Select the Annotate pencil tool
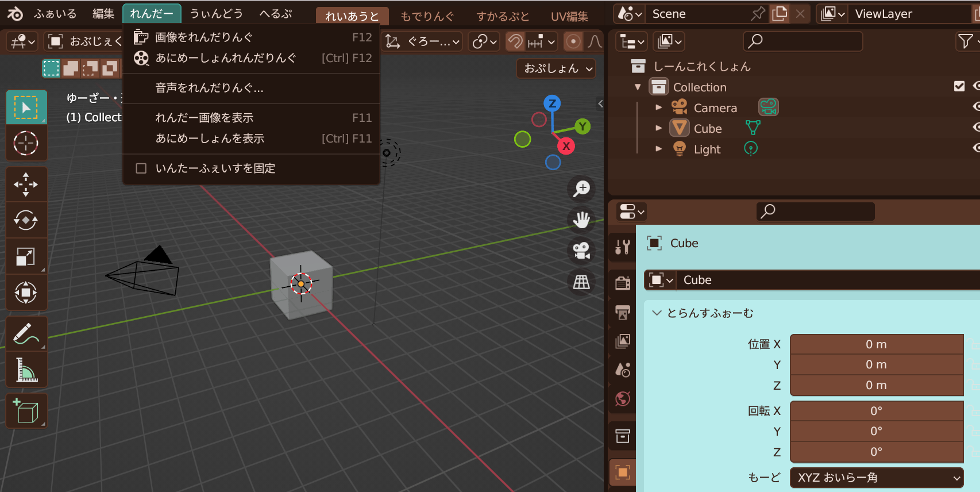Viewport: 980px width, 492px height. coord(26,333)
